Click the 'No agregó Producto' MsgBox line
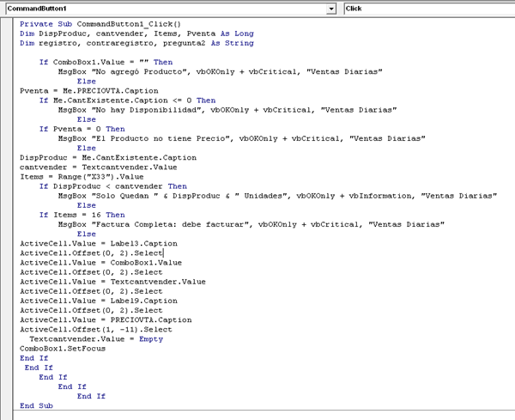This screenshot has width=515, height=420. pyautogui.click(x=220, y=71)
